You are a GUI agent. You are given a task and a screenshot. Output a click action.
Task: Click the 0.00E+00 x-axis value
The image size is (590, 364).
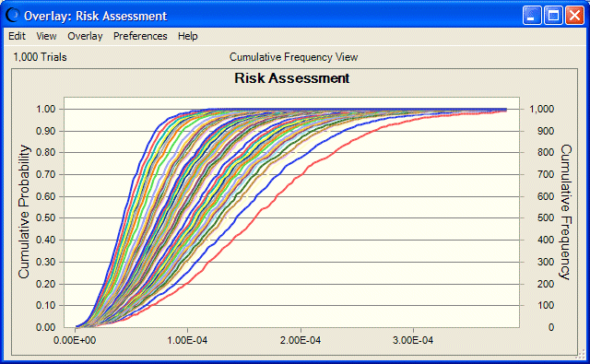click(75, 340)
